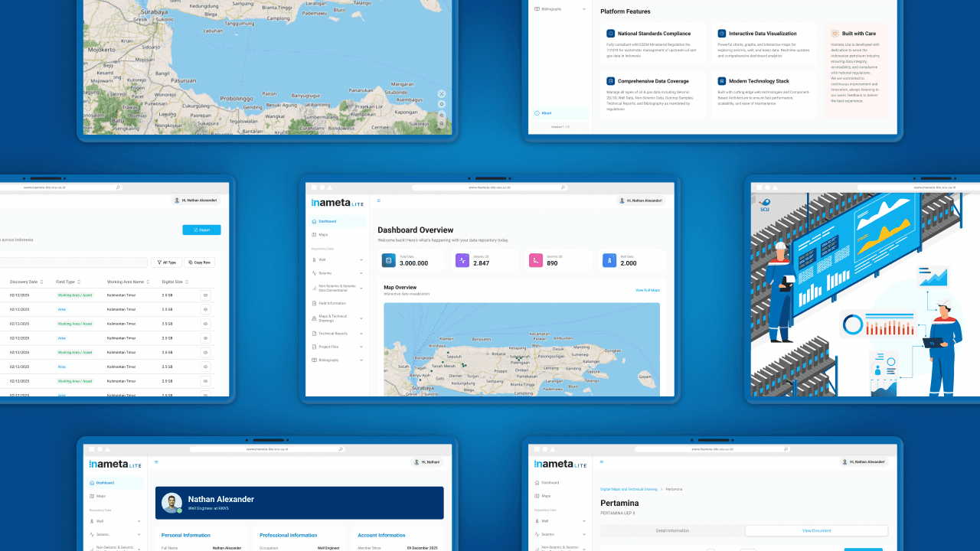Open the All Type filter dropdown

166,262
